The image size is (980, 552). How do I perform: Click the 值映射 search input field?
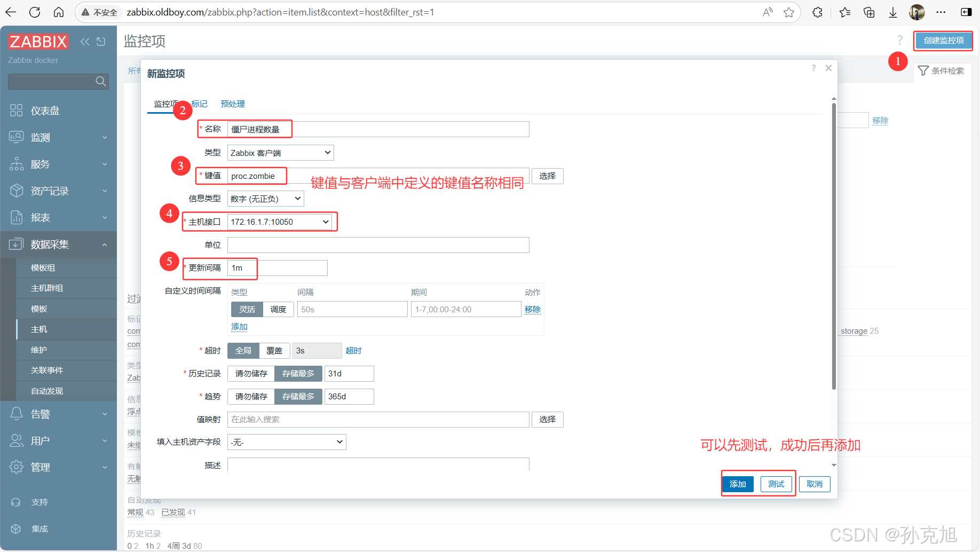pos(378,420)
